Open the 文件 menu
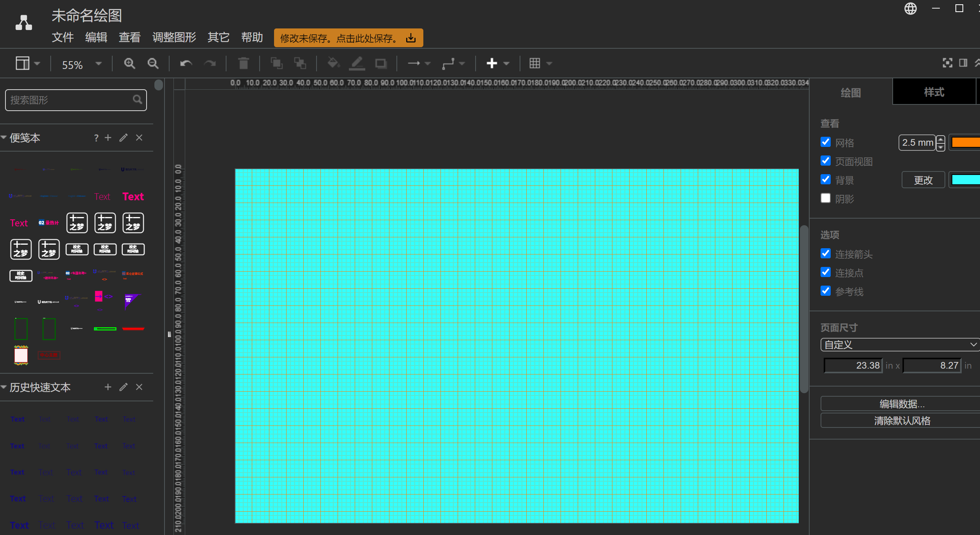 pos(62,37)
